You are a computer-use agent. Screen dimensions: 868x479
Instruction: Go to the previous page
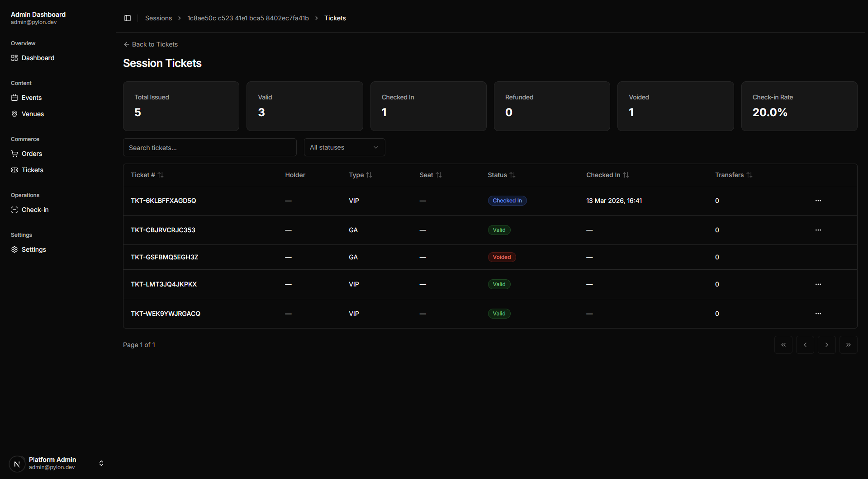[x=805, y=345]
